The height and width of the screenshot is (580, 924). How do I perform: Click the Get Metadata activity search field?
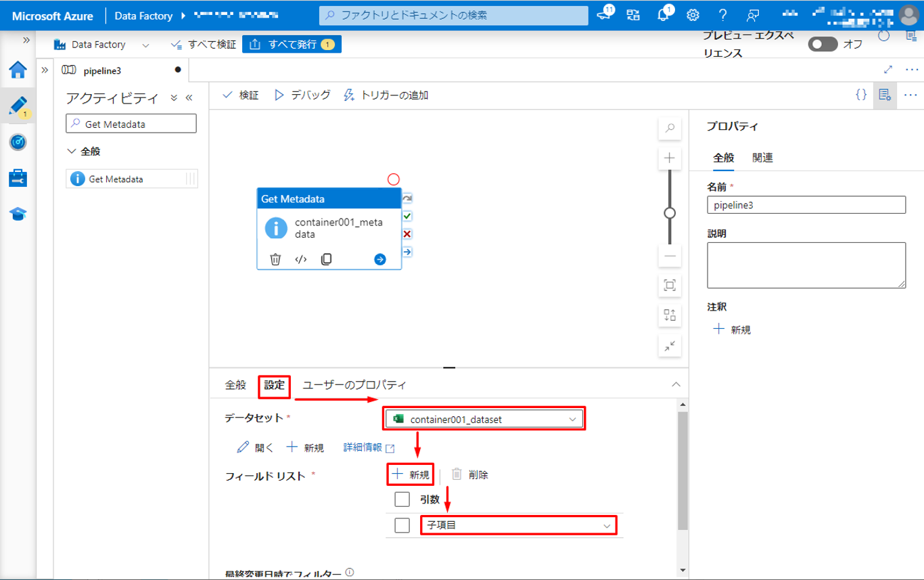click(131, 124)
